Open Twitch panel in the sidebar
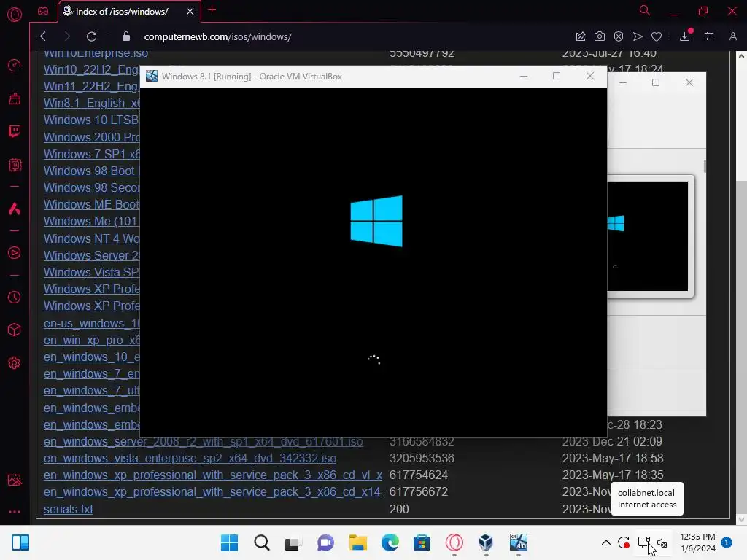 (15, 131)
